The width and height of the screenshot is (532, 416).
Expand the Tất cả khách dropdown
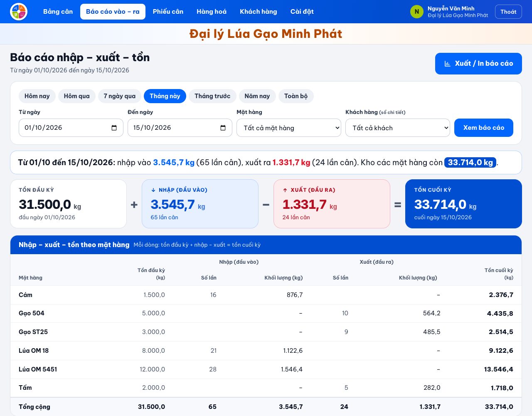tap(398, 128)
